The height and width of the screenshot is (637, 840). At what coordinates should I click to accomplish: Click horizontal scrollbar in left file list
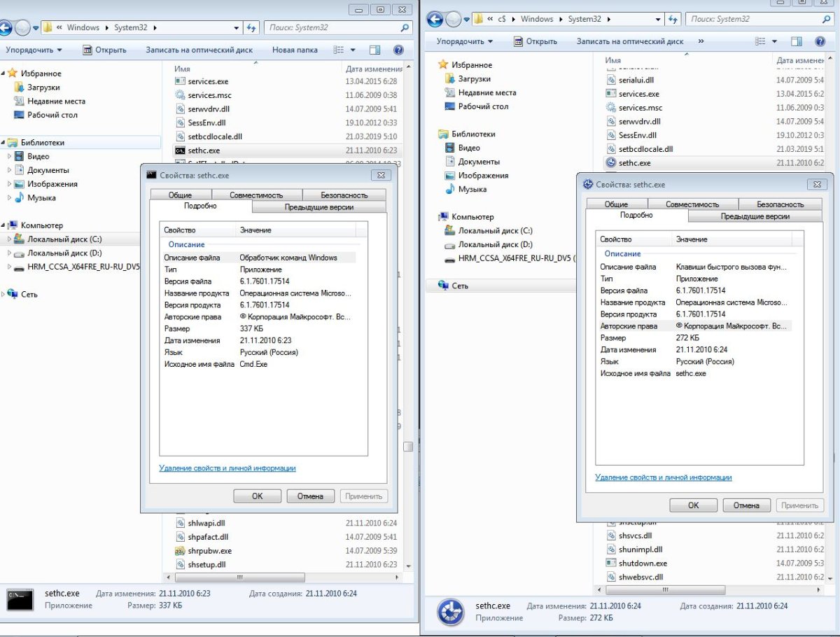click(239, 578)
